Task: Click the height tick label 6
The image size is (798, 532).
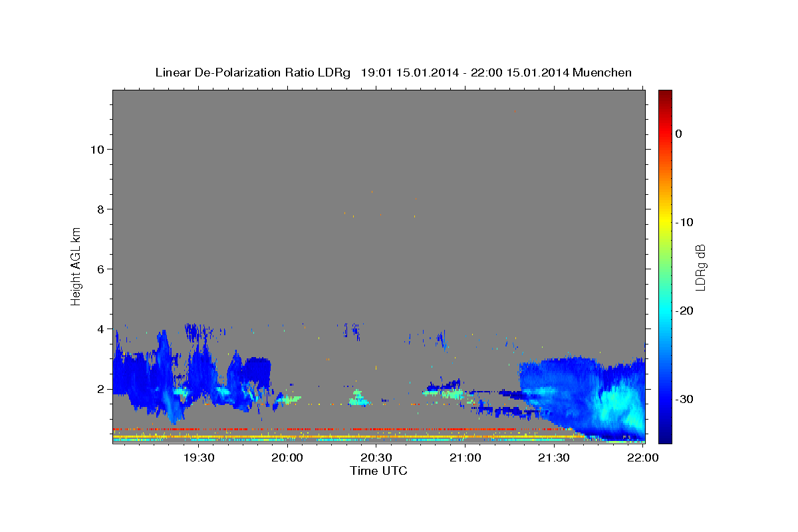Action: coord(100,269)
